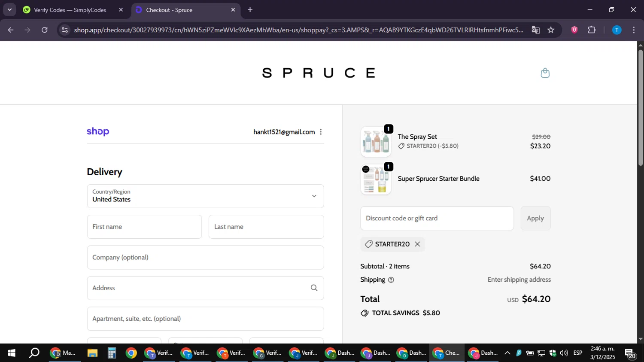Click the 'Subtotal · 2 items' label

[385, 266]
